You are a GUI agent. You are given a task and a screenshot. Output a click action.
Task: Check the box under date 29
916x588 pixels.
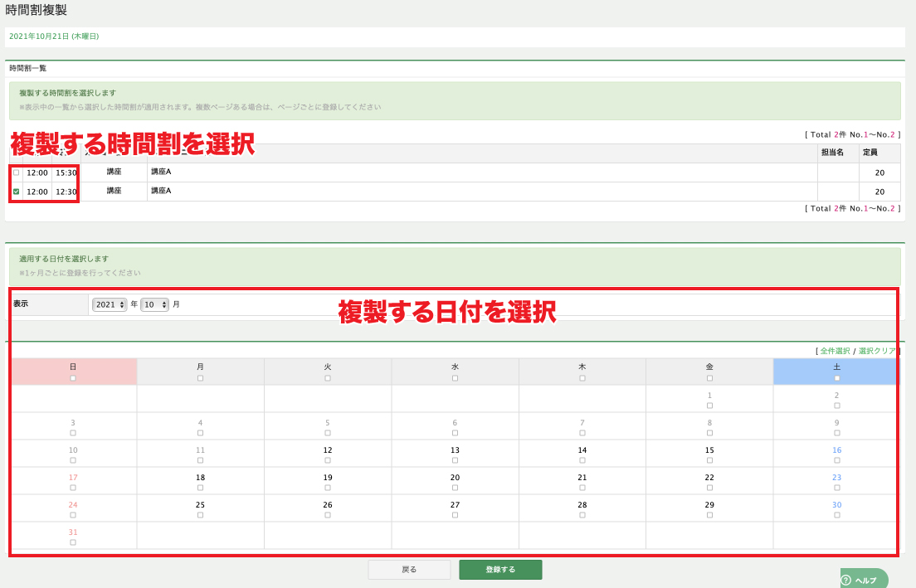pyautogui.click(x=709, y=515)
